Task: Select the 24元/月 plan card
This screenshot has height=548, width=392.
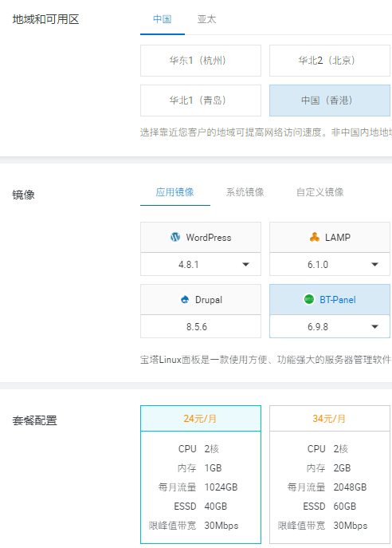Action: (x=201, y=475)
